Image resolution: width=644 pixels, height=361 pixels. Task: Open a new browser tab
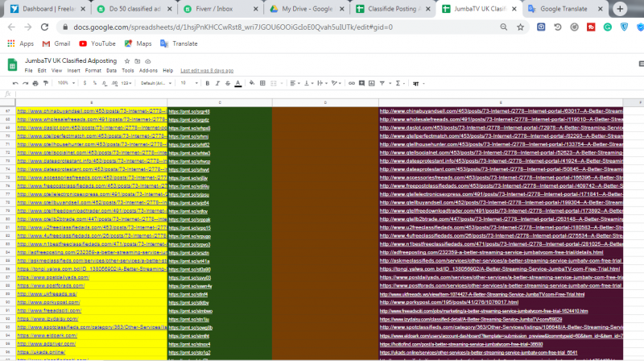coord(620,9)
